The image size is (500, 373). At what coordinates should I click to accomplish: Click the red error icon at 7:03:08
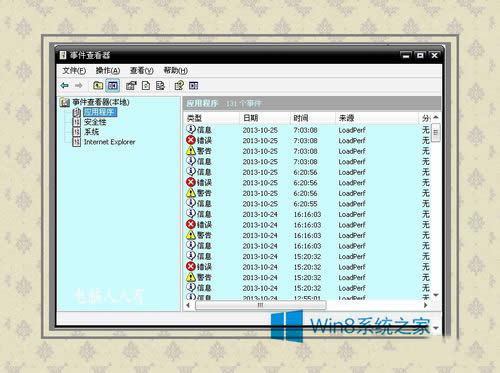click(191, 140)
